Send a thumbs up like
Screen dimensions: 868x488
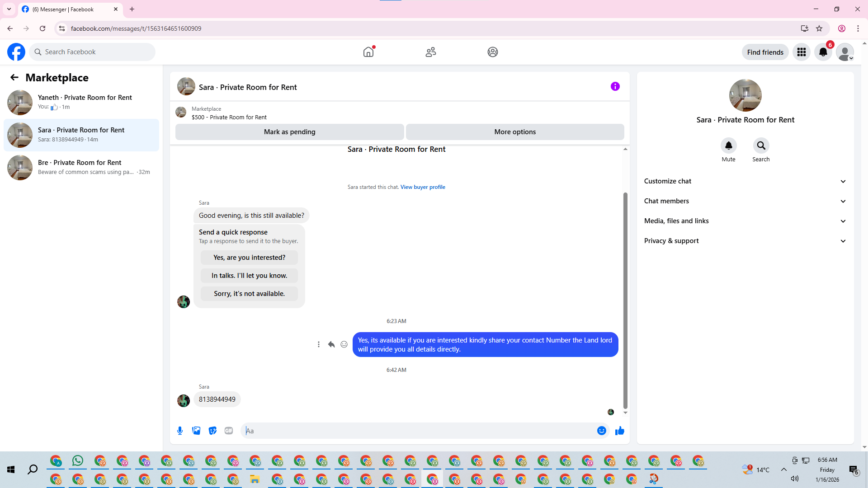(x=619, y=431)
